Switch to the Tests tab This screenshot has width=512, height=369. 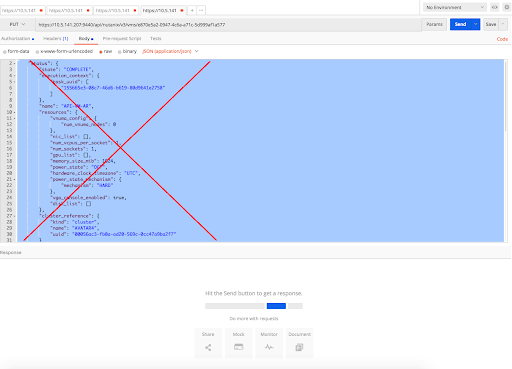click(x=156, y=39)
